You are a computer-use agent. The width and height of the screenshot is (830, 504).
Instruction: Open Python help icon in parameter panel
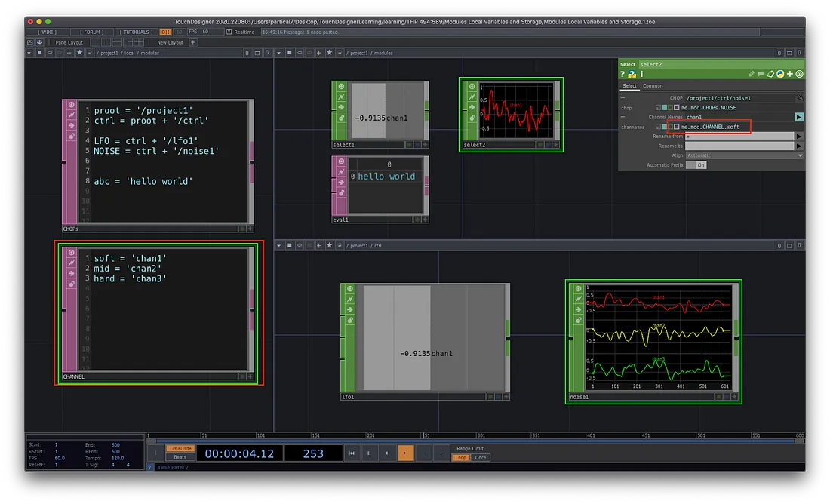click(633, 74)
